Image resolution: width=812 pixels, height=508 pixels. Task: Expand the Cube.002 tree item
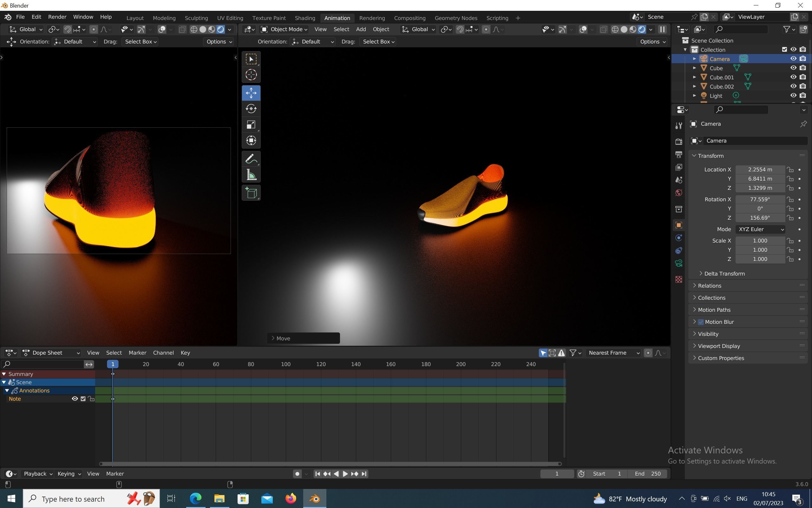point(695,87)
